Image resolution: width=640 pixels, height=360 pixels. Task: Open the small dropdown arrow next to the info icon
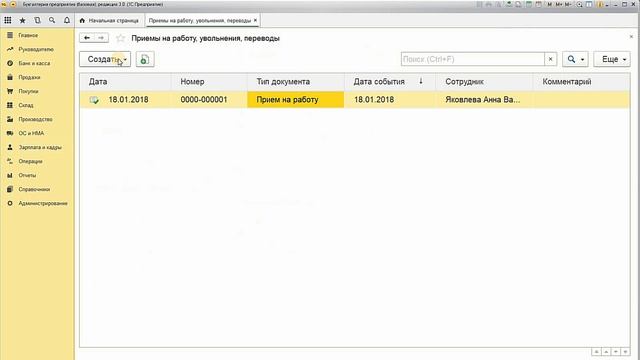pos(607,5)
